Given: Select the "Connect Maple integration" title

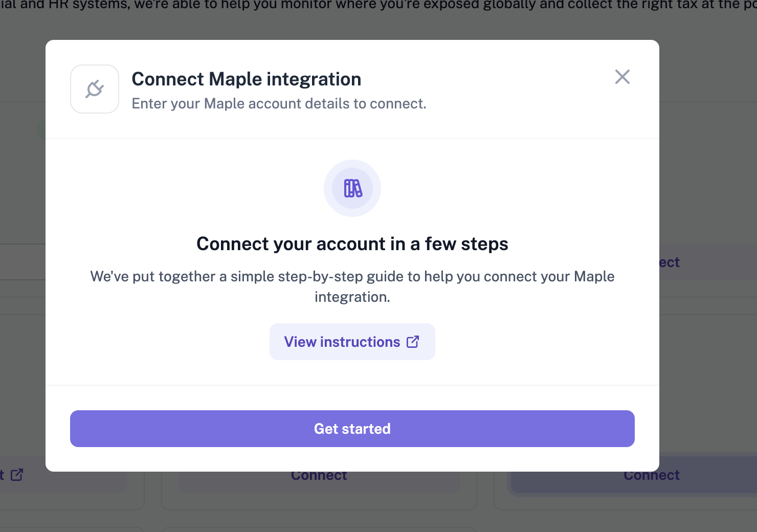Looking at the screenshot, I should (246, 79).
